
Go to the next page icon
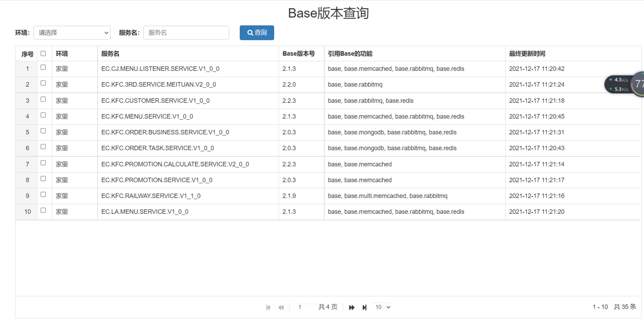(352, 307)
